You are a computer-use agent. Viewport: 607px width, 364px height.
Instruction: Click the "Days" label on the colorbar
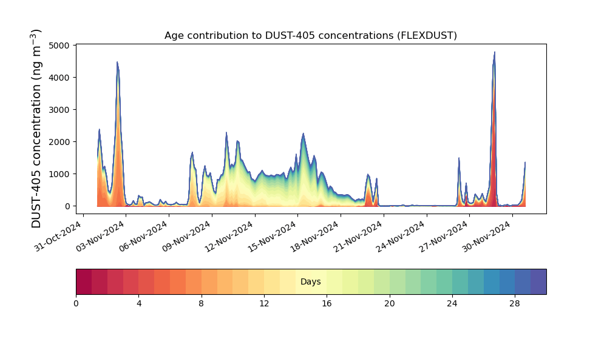(310, 281)
